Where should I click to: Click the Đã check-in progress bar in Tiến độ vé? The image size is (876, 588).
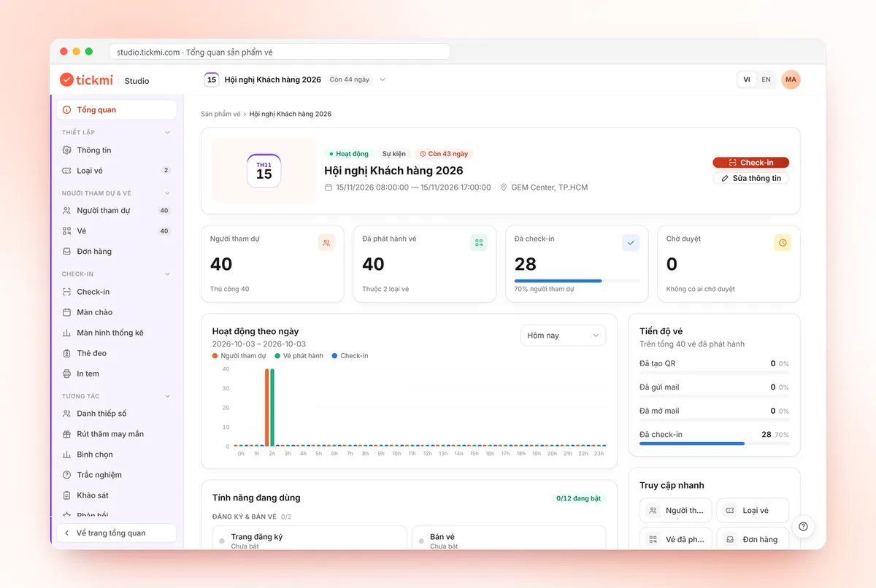pyautogui.click(x=714, y=444)
